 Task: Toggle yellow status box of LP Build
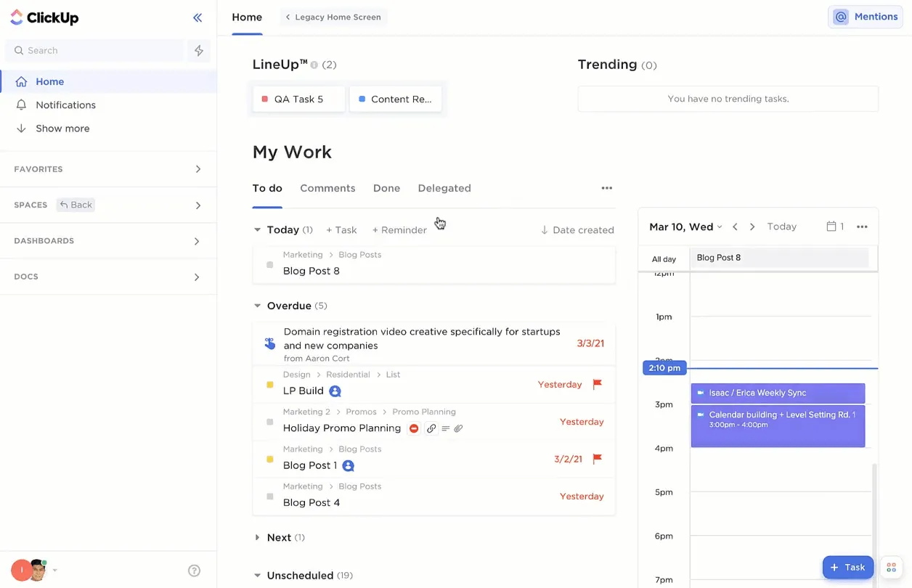coord(269,385)
